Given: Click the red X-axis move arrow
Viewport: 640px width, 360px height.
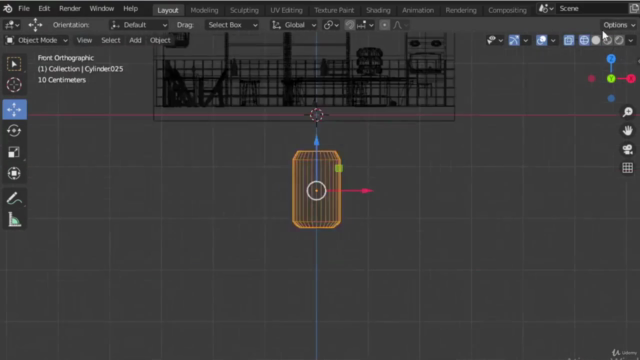Looking at the screenshot, I should click(367, 191).
